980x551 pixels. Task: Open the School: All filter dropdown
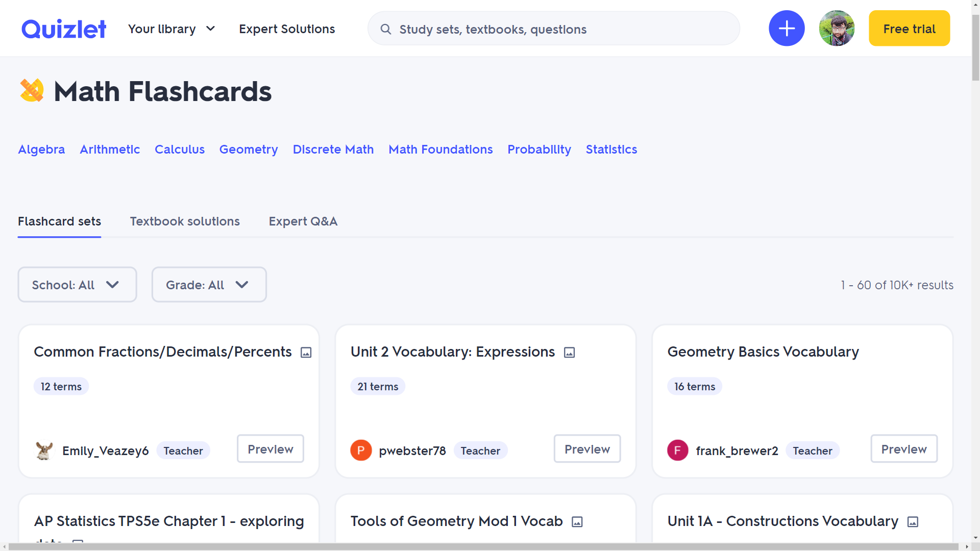pyautogui.click(x=77, y=285)
